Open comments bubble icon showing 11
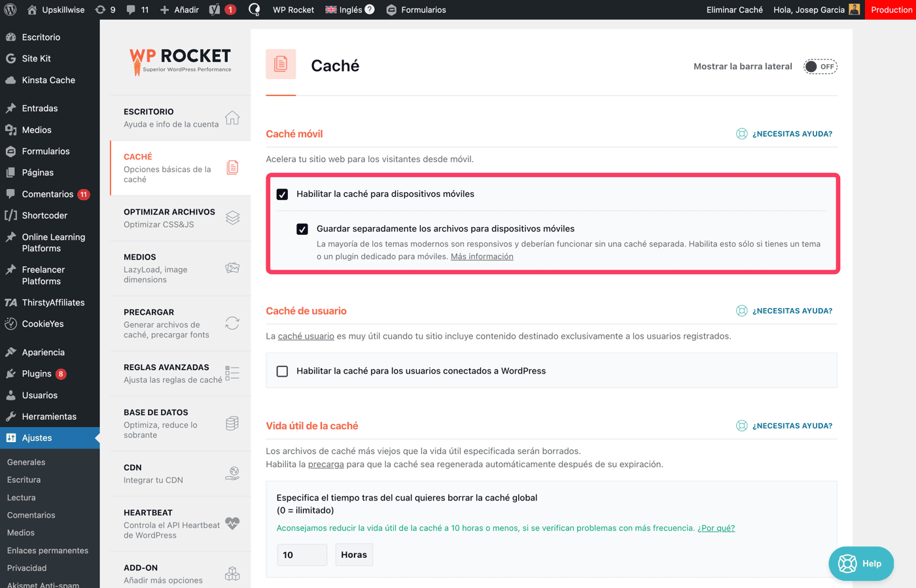This screenshot has height=588, width=916. (131, 10)
